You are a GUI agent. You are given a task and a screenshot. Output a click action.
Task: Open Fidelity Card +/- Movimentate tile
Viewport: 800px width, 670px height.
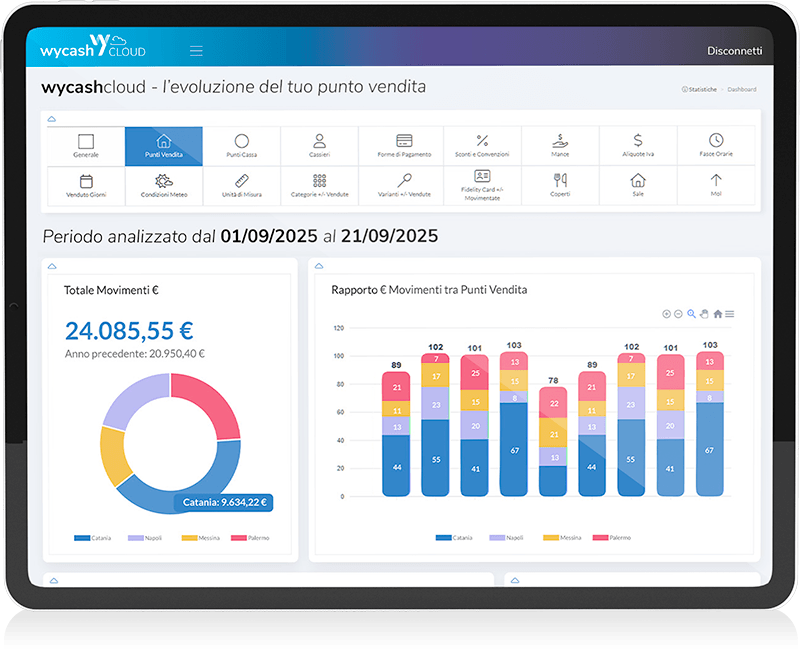tap(482, 186)
